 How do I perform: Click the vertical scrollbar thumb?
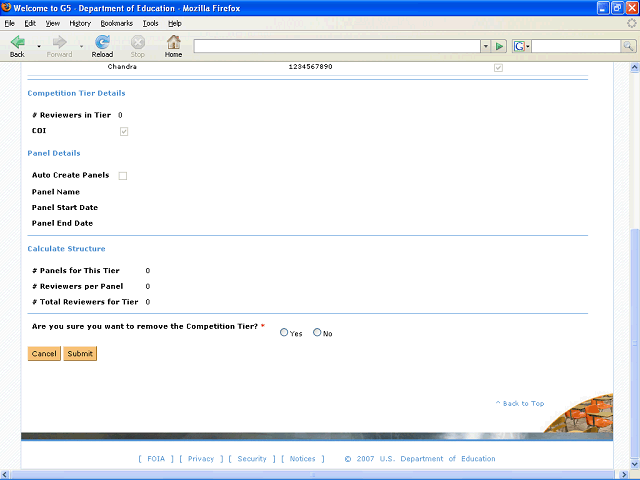[635, 344]
